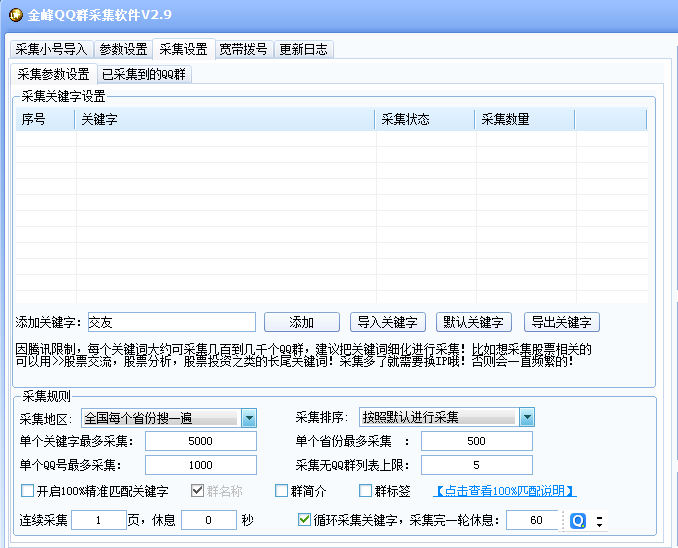Open the 宽带拨号 tab

[243, 49]
